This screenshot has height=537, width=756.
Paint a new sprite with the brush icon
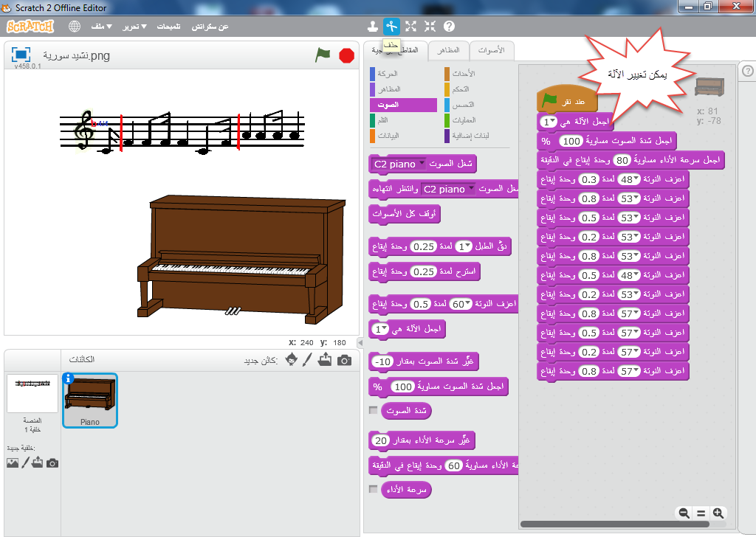click(309, 360)
